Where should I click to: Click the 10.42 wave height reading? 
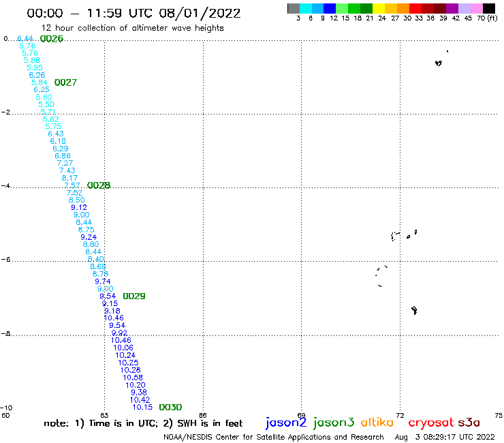pyautogui.click(x=140, y=400)
